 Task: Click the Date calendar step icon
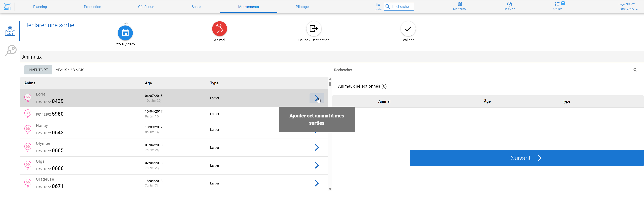tap(125, 33)
